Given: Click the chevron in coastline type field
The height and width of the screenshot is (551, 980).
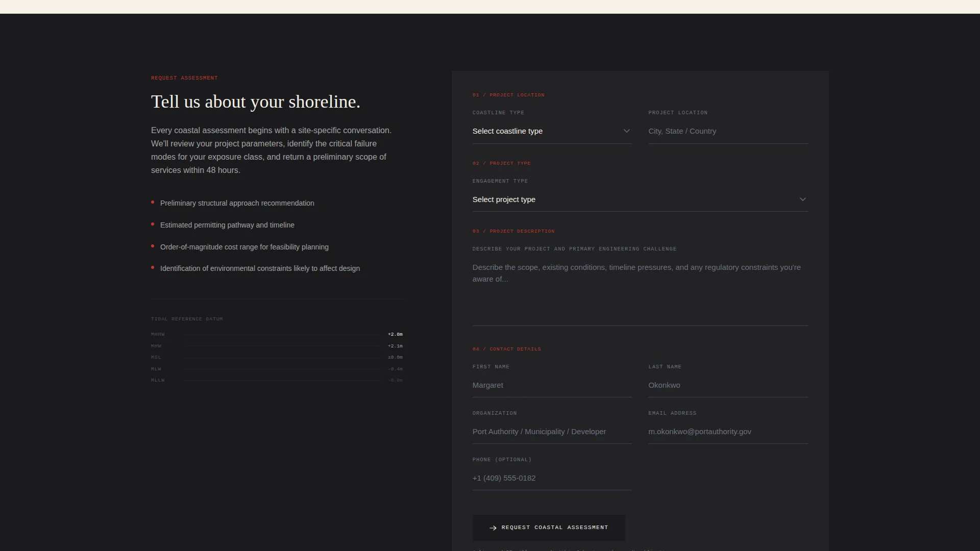Looking at the screenshot, I should [626, 131].
